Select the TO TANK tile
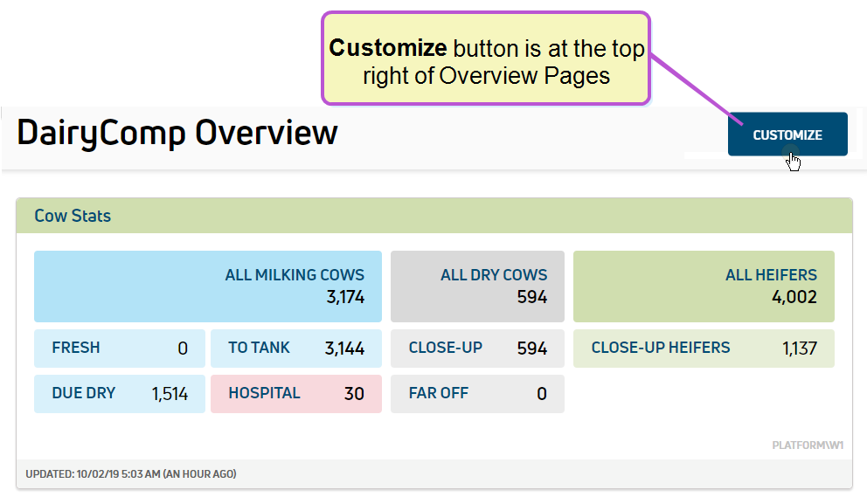The height and width of the screenshot is (504, 867). [x=295, y=349]
